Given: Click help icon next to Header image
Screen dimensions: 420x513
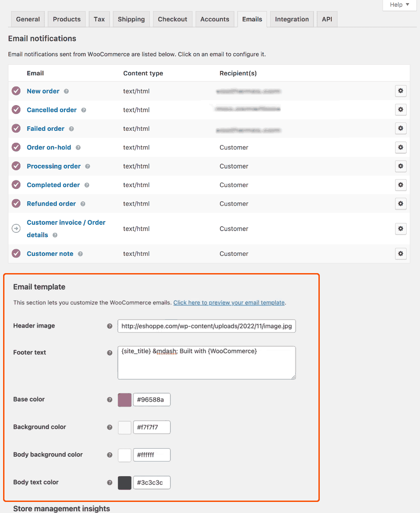Looking at the screenshot, I should pos(110,325).
